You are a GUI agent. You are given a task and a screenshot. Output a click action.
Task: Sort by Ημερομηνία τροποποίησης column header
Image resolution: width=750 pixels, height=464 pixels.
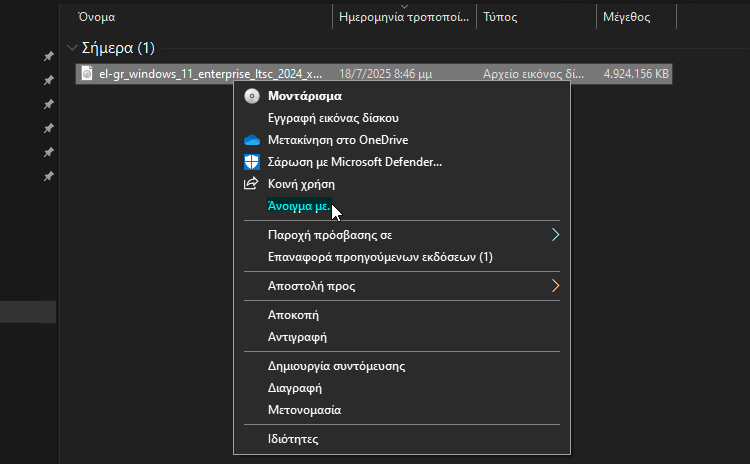pyautogui.click(x=404, y=17)
